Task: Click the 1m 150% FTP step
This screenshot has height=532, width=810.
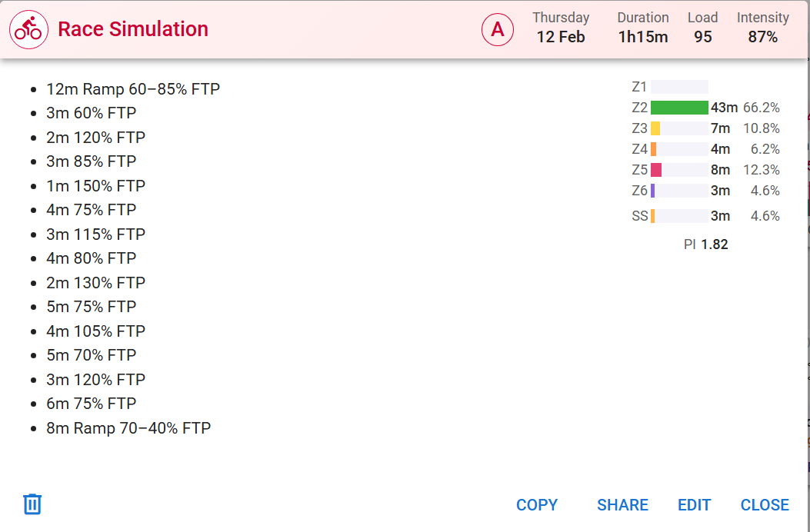Action: (95, 186)
